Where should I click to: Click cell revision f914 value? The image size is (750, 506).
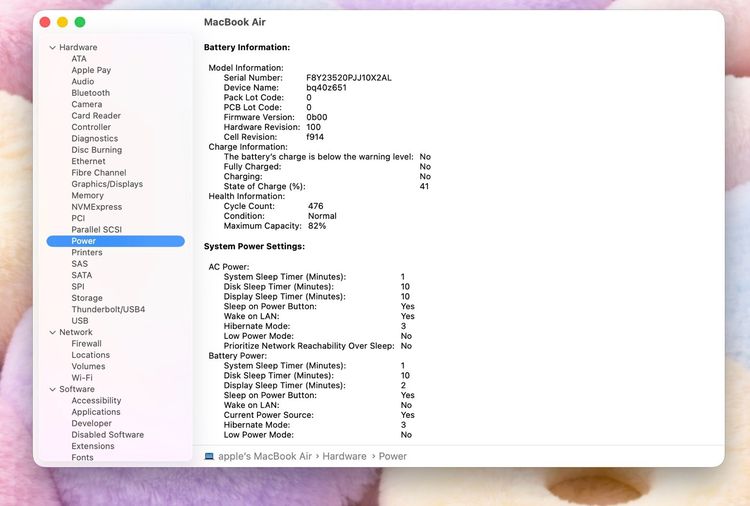315,137
